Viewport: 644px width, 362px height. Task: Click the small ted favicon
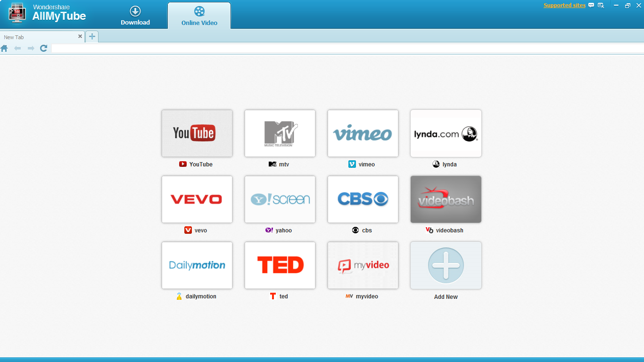[273, 296]
